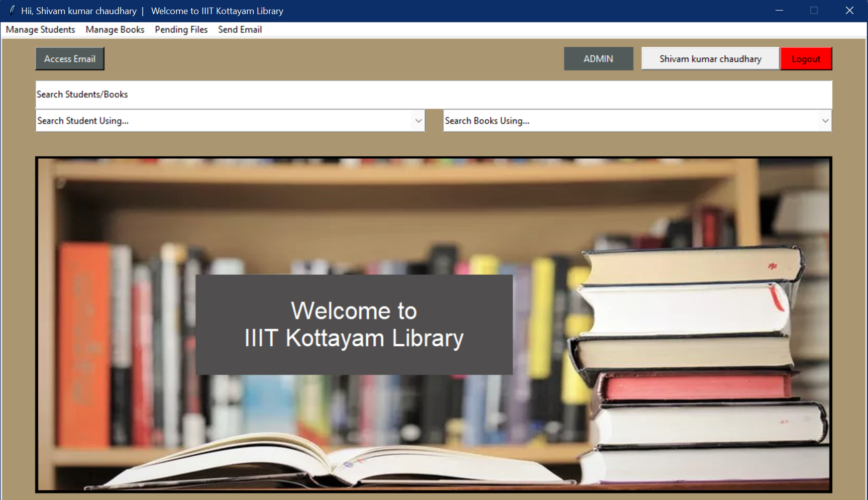Minimize the library application window
Viewport: 868px width, 500px height.
pyautogui.click(x=779, y=10)
